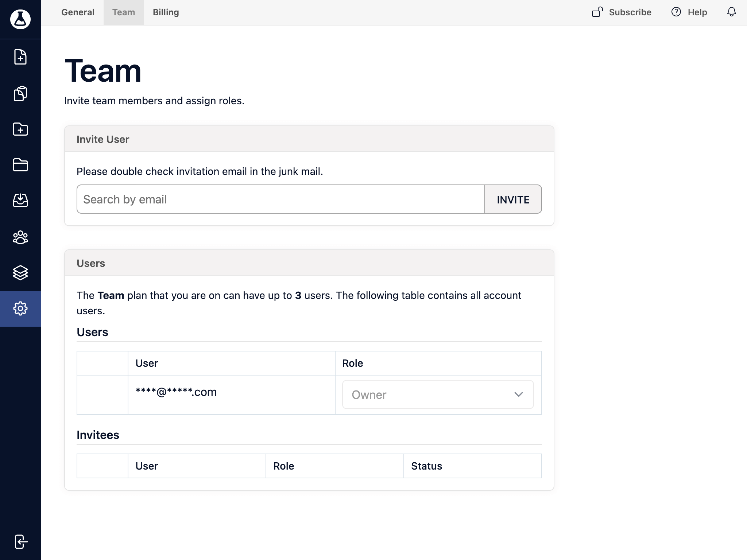The image size is (747, 560).
Task: Switch to the General tab
Action: click(78, 12)
